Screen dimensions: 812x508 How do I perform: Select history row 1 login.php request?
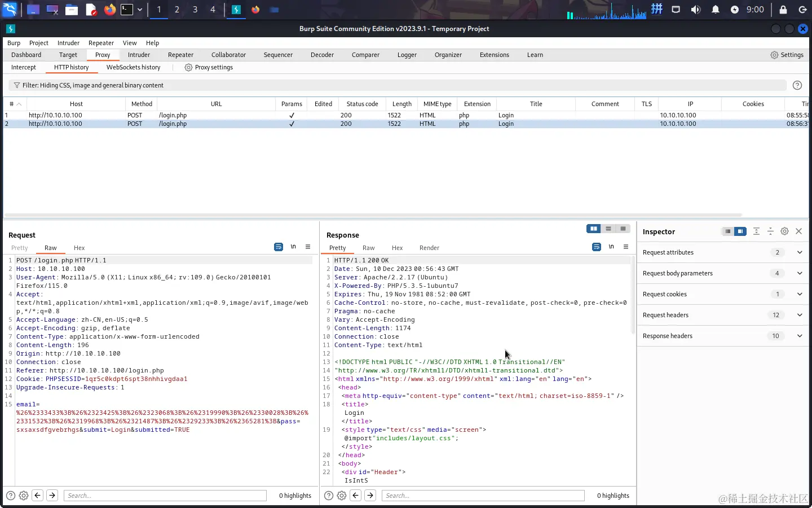[406, 115]
